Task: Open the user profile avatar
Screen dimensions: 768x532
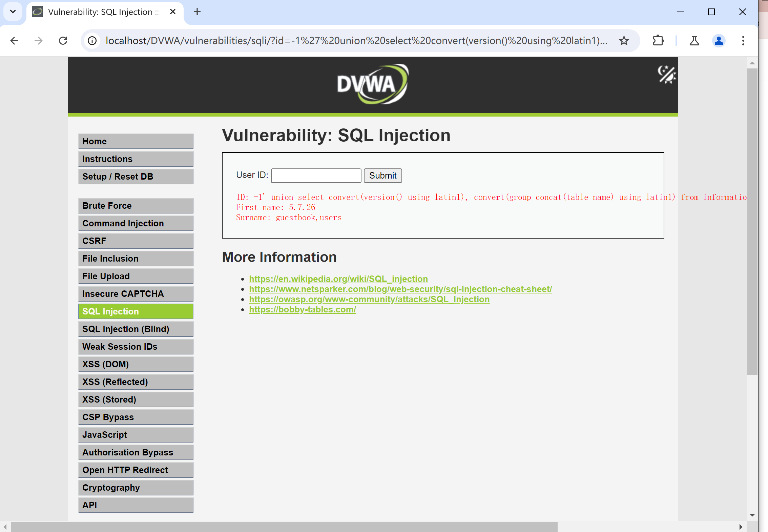Action: (718, 41)
